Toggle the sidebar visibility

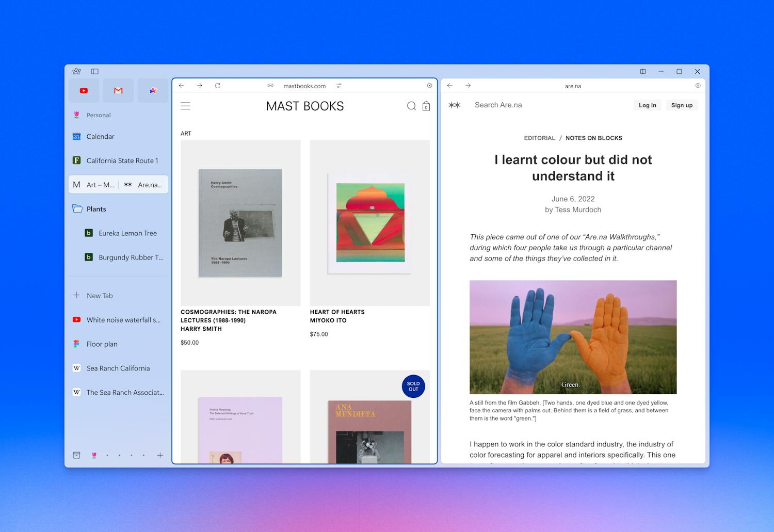click(x=95, y=71)
